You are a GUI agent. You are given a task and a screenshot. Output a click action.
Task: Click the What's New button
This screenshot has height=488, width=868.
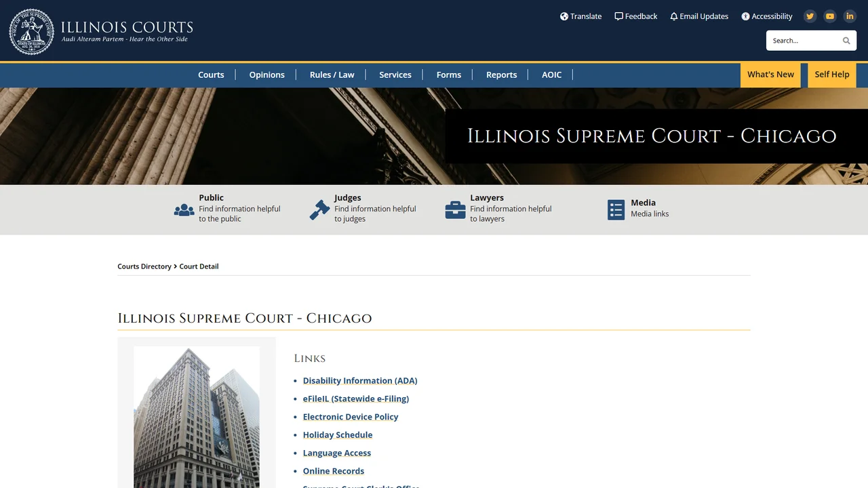[x=770, y=75]
